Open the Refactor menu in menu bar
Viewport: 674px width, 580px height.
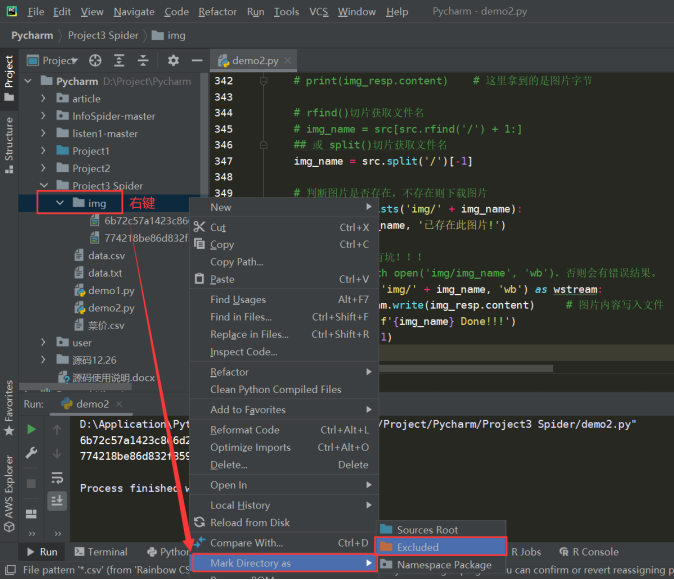217,12
